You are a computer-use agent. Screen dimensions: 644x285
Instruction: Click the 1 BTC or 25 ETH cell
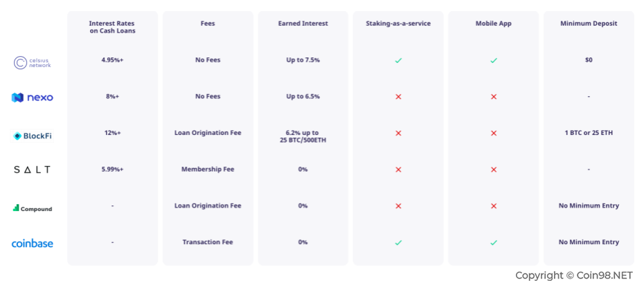click(x=589, y=133)
